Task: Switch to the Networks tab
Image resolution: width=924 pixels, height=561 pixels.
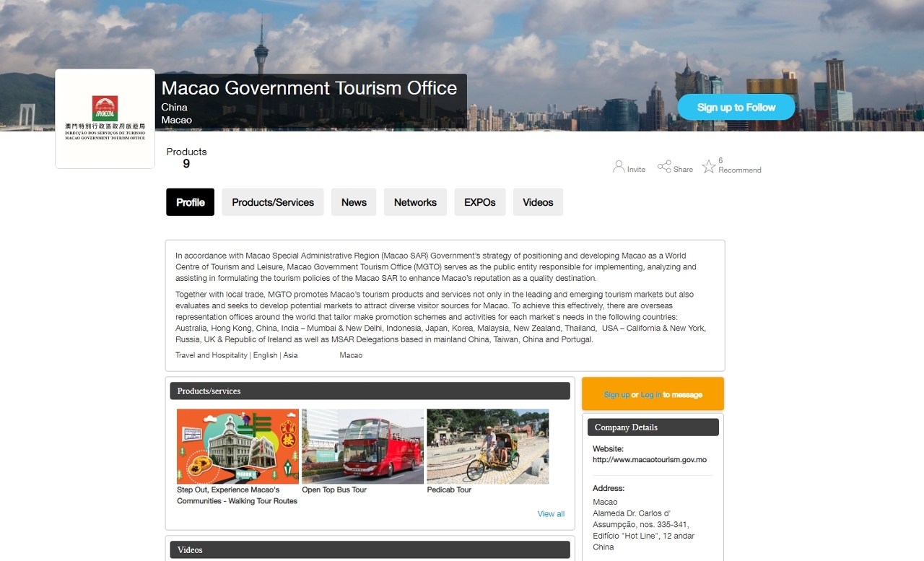Action: [x=415, y=202]
